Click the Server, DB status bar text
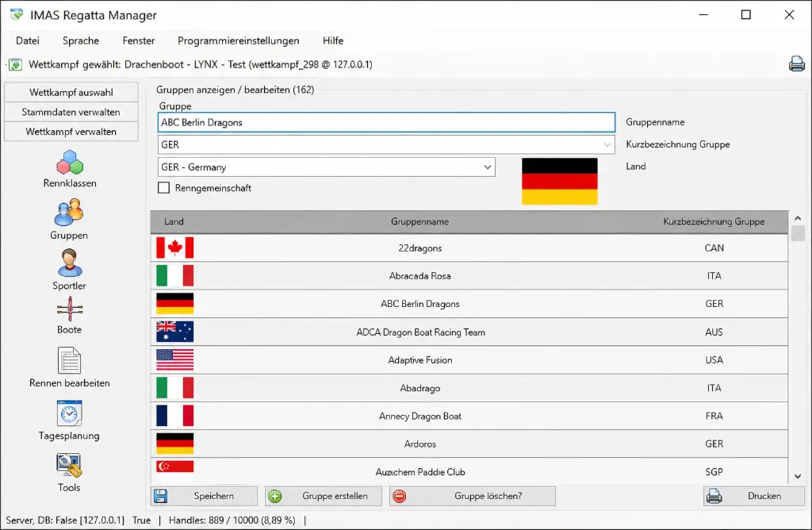 pos(65,520)
